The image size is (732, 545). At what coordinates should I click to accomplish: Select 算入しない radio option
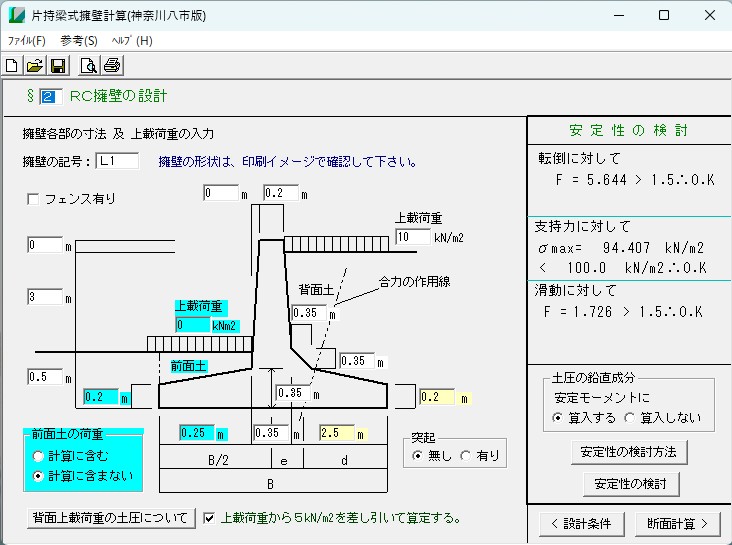[630, 417]
